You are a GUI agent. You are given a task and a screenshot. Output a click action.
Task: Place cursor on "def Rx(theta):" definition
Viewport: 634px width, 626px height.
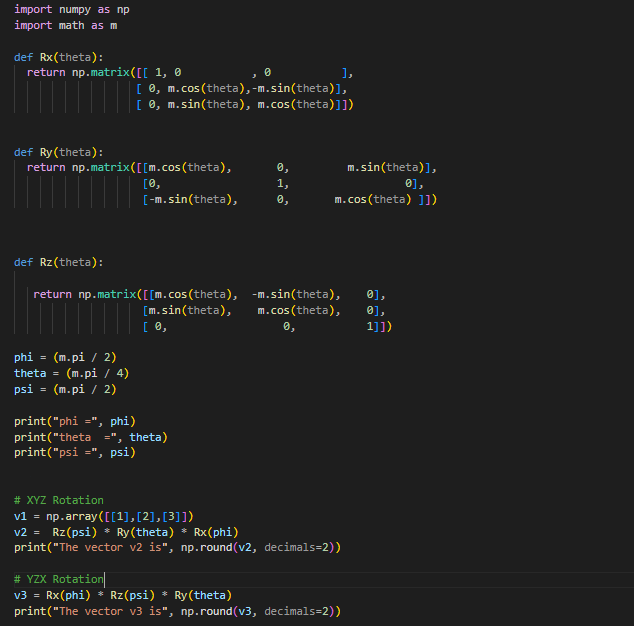(59, 57)
